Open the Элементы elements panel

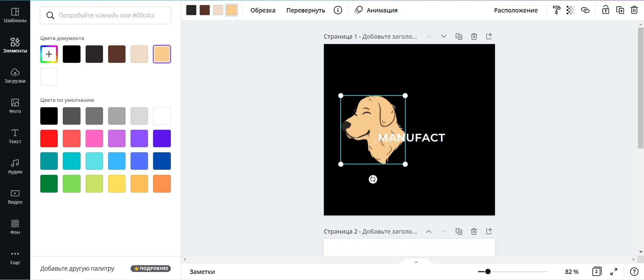(x=15, y=46)
